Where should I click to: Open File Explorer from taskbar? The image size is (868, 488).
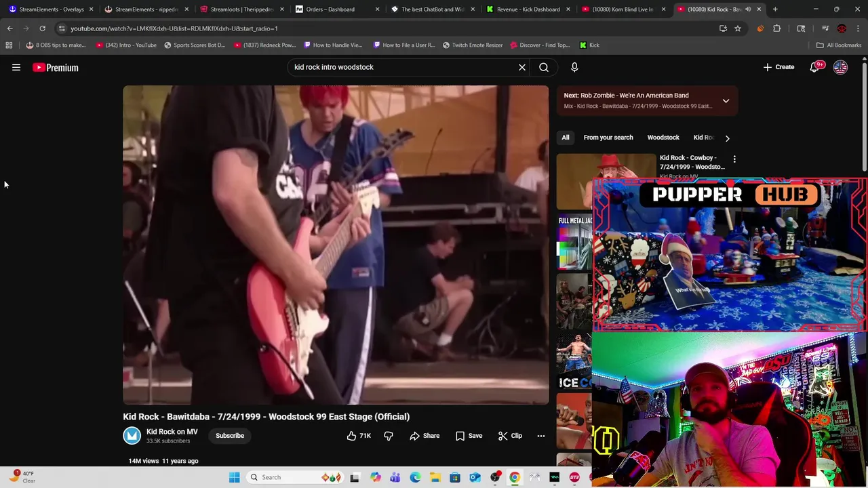[x=435, y=477]
